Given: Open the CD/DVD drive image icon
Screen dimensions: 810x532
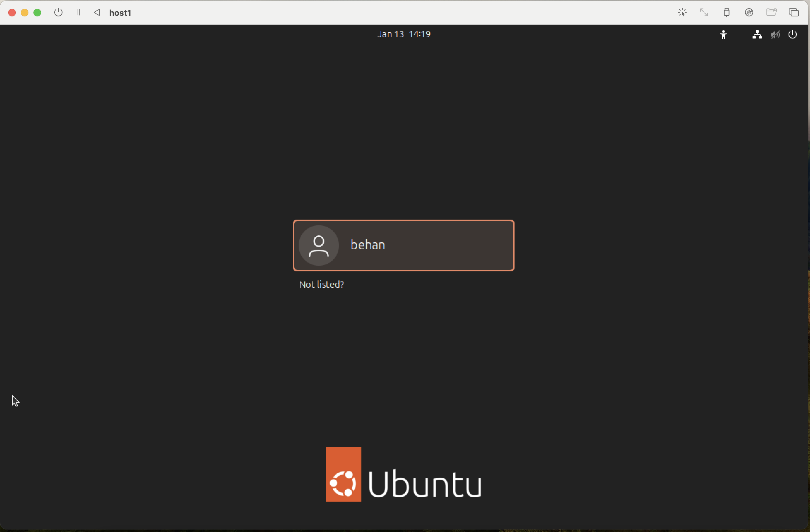Looking at the screenshot, I should (x=749, y=13).
